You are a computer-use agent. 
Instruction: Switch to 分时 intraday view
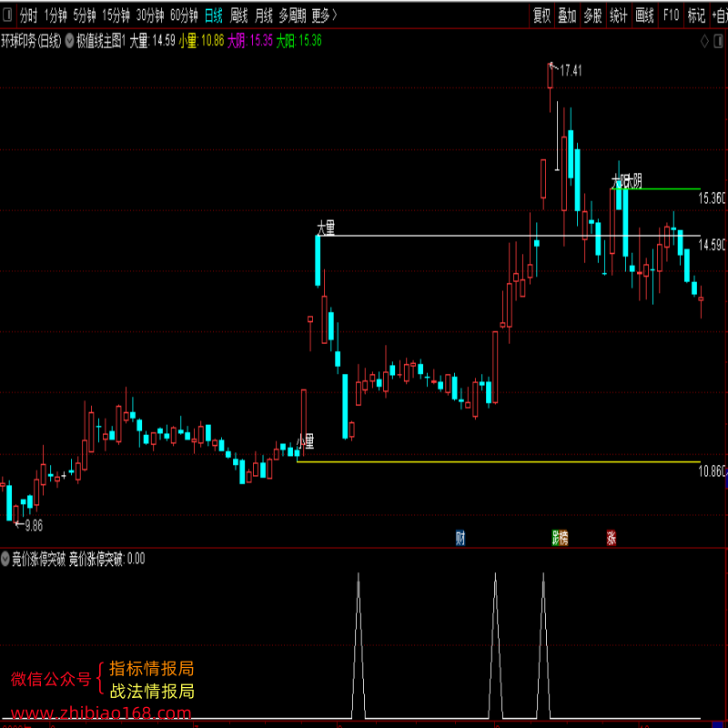[x=28, y=15]
